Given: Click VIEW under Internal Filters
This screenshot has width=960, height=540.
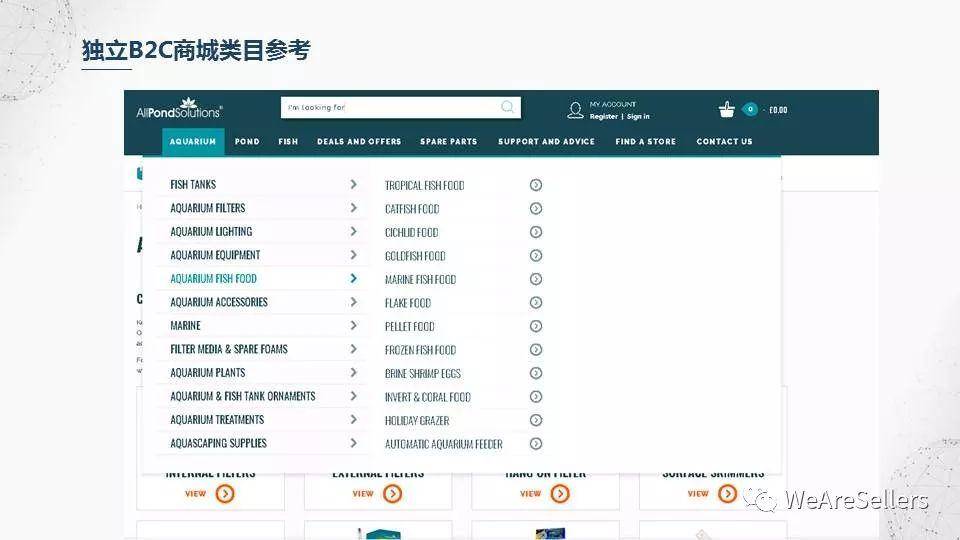Looking at the screenshot, I should (196, 493).
